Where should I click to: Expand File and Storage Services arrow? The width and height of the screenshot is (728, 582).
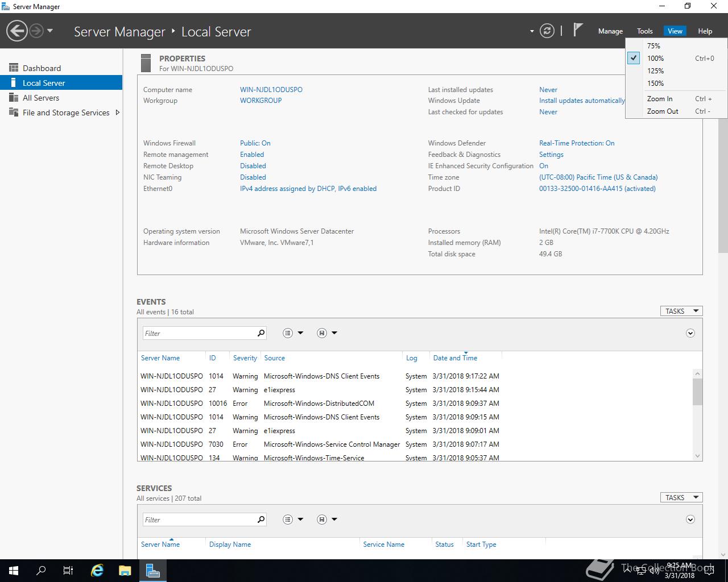[x=117, y=113]
